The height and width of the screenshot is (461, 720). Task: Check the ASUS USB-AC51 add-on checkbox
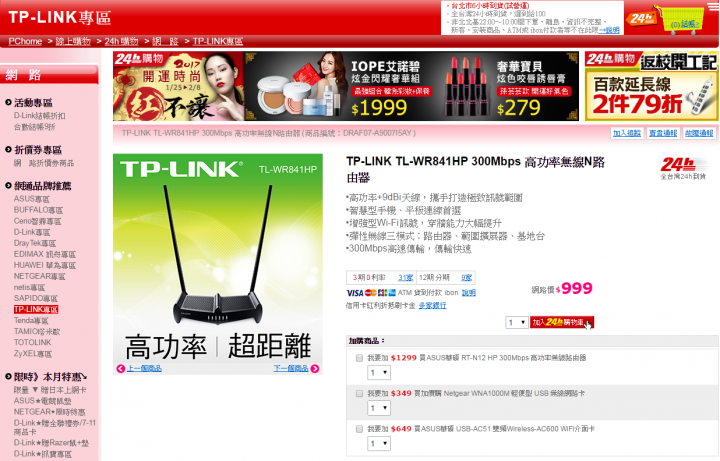pos(360,429)
